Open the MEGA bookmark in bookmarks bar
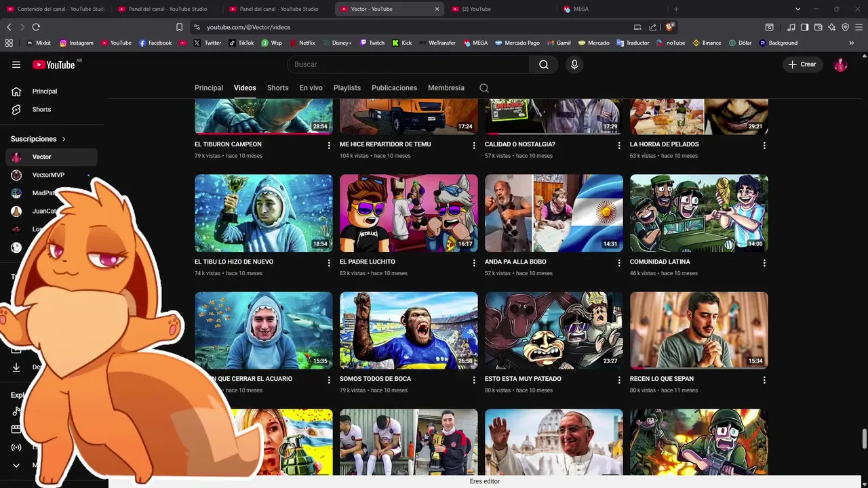 (475, 43)
